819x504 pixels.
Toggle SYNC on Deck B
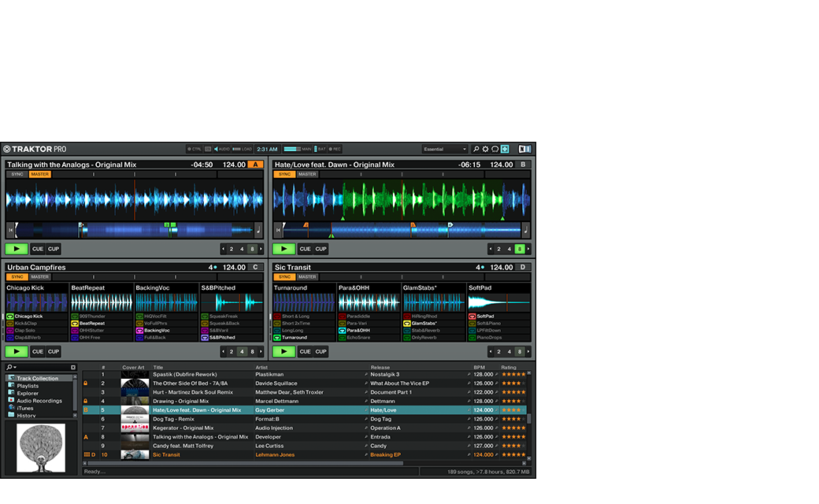coord(284,175)
